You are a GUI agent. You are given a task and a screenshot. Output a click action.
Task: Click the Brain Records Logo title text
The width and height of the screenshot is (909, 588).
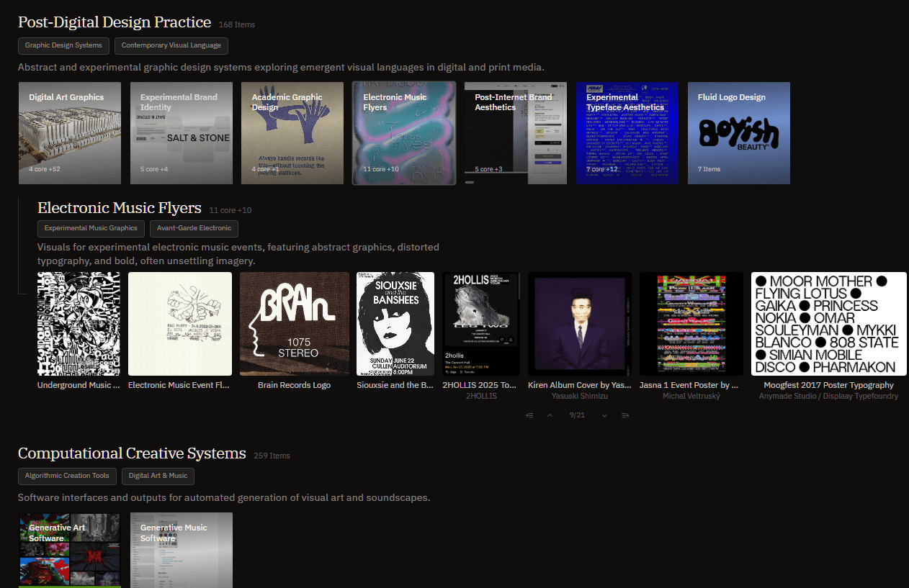(x=295, y=385)
